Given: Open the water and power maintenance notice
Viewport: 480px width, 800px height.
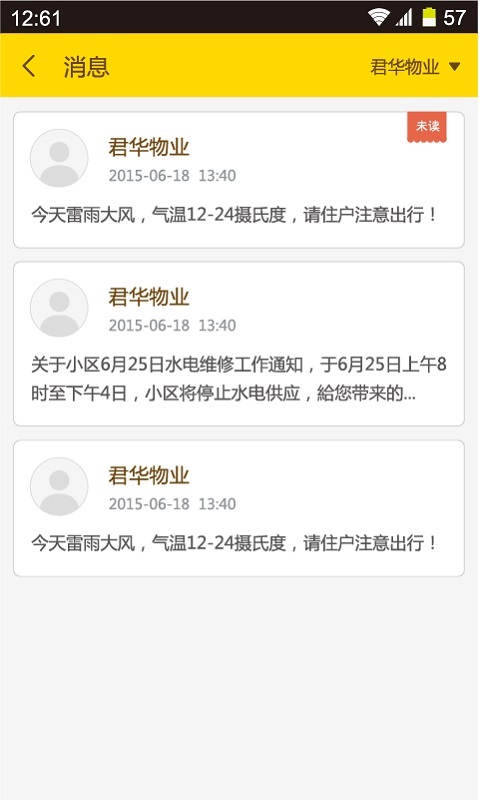Looking at the screenshot, I should point(239,344).
